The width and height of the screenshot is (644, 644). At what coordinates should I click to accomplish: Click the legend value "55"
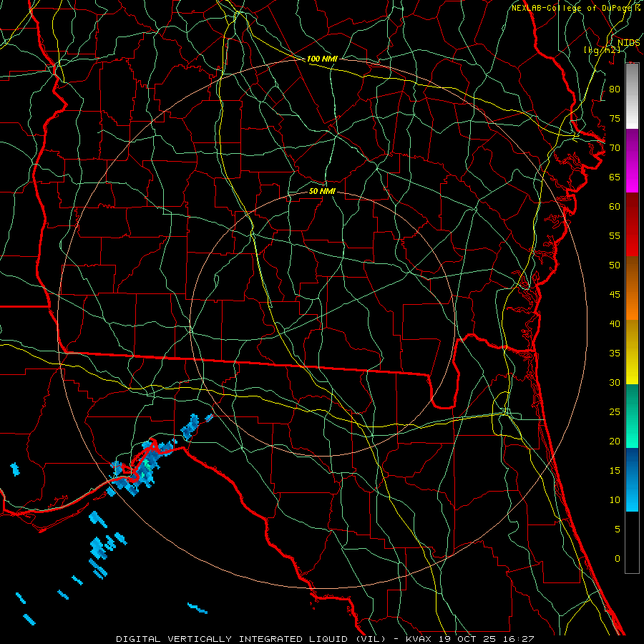(615, 235)
